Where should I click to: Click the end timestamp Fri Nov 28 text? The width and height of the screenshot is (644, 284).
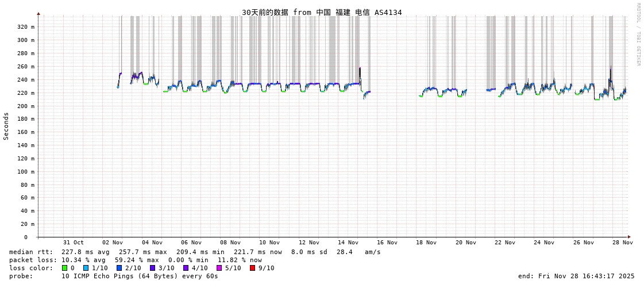pyautogui.click(x=576, y=276)
